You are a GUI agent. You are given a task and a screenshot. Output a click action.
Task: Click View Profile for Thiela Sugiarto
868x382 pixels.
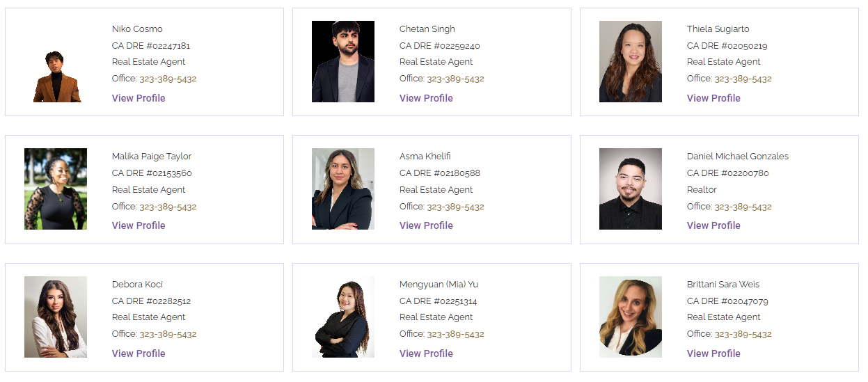coord(713,98)
